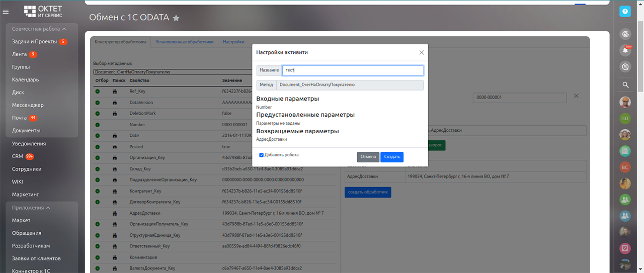Open the notifications bell in the right sidebar
This screenshot has height=273, width=644.
[x=625, y=50]
